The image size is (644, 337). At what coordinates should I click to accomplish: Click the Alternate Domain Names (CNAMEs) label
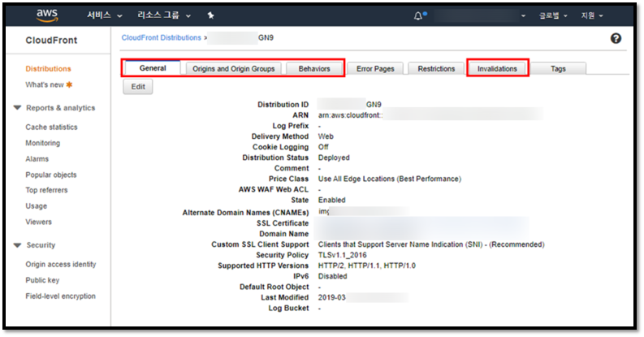(245, 213)
